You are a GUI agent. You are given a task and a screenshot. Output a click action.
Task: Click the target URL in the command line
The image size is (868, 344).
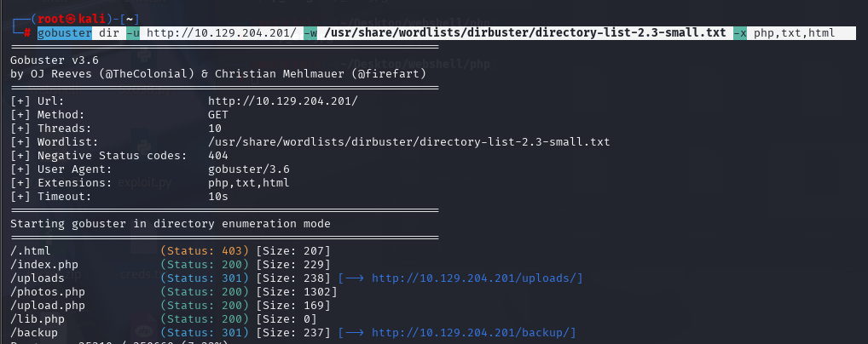coord(222,33)
